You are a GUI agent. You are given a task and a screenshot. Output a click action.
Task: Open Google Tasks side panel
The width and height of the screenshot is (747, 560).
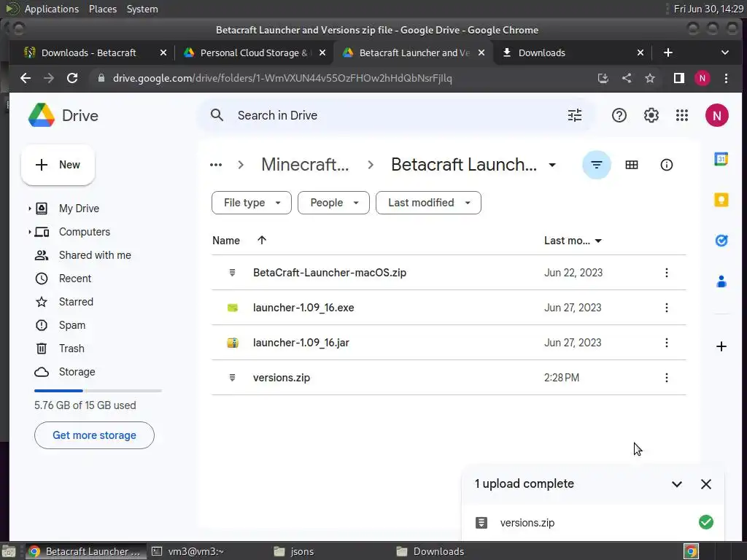point(721,241)
